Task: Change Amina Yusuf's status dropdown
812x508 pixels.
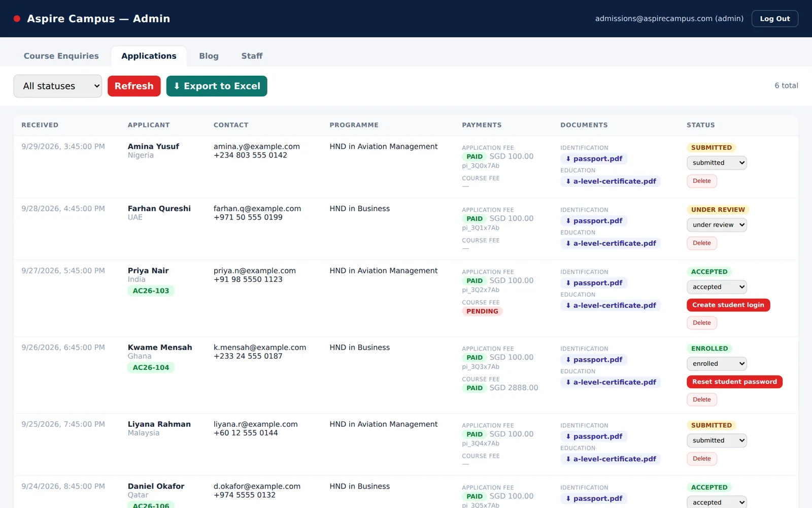Action: (x=717, y=163)
